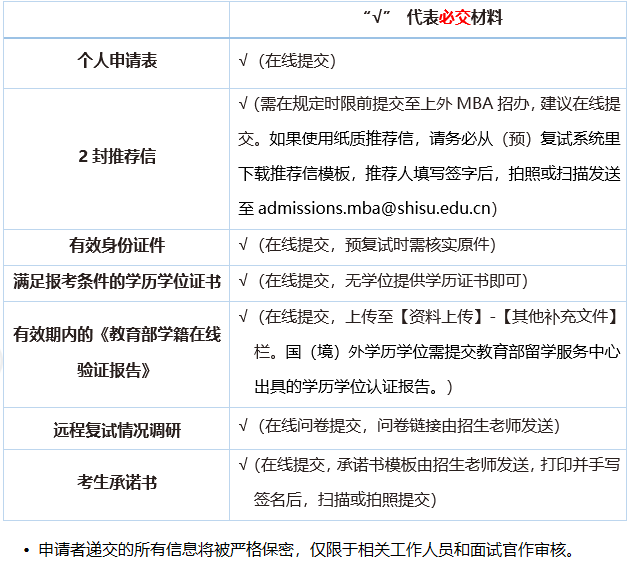Click the checkmark in the 学历学位证书 row
The width and height of the screenshot is (630, 573).
[244, 281]
